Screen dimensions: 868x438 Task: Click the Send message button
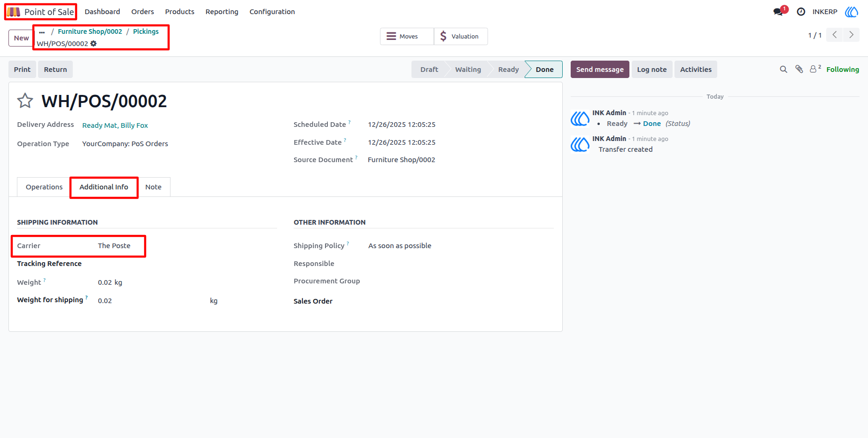(x=600, y=70)
